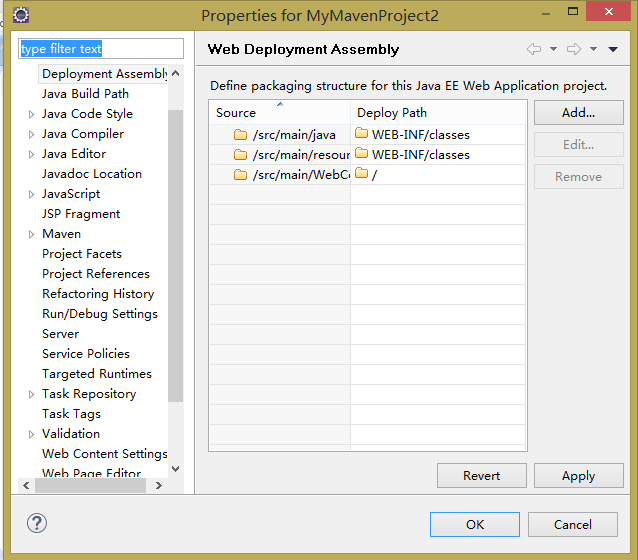The height and width of the screenshot is (560, 638).
Task: Open Targeted Runtimes settings page
Action: 97,374
